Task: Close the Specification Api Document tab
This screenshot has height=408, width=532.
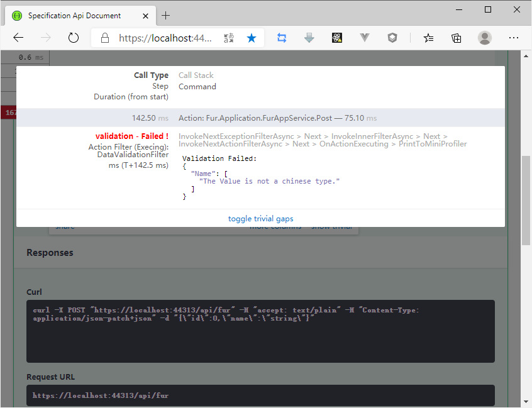Action: pos(145,15)
